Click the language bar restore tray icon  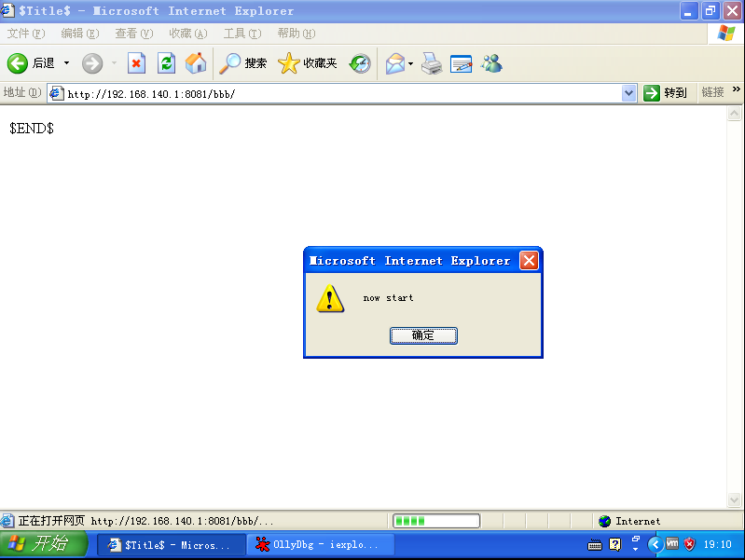coord(636,540)
